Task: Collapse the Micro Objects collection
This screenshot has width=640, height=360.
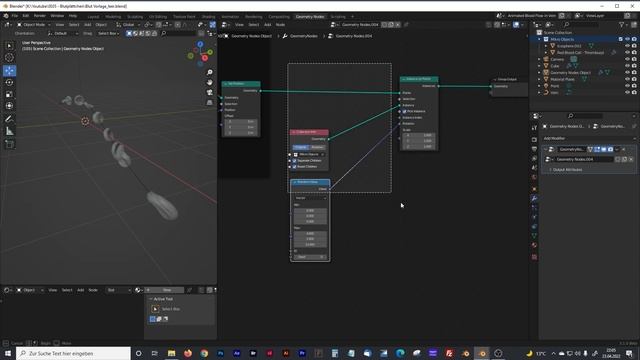Action: click(539, 39)
